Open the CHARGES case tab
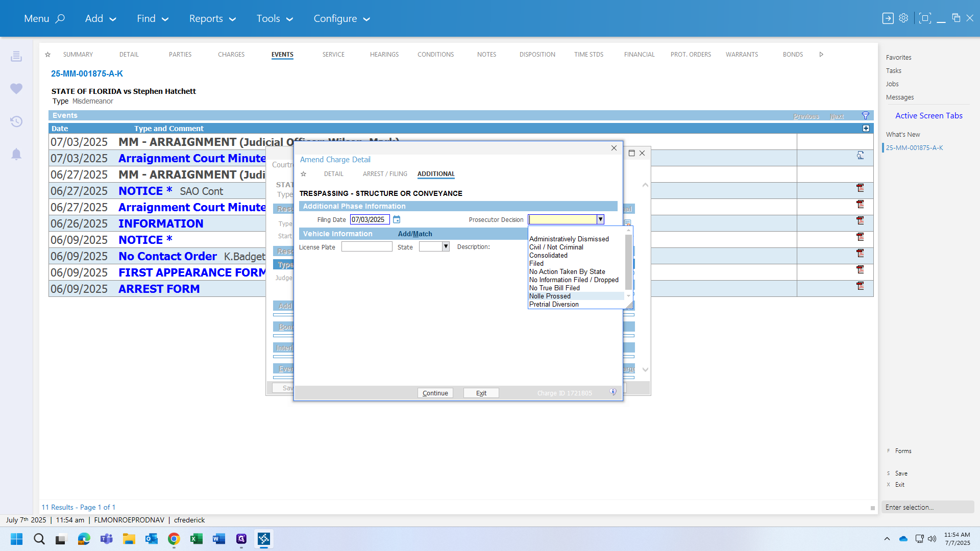Image resolution: width=980 pixels, height=551 pixels. [x=231, y=55]
